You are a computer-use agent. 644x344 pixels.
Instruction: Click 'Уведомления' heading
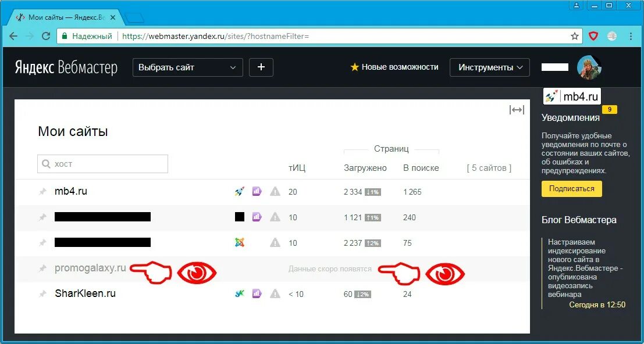click(571, 118)
